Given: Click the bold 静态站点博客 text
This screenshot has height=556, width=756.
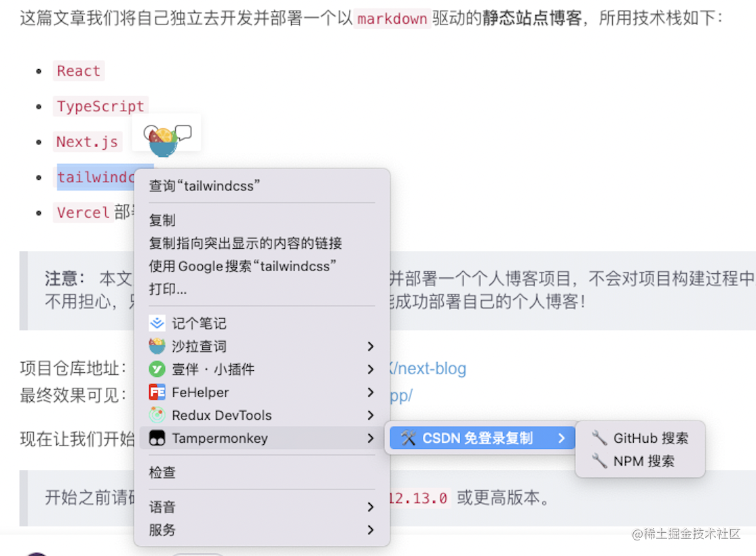Looking at the screenshot, I should coord(532,18).
